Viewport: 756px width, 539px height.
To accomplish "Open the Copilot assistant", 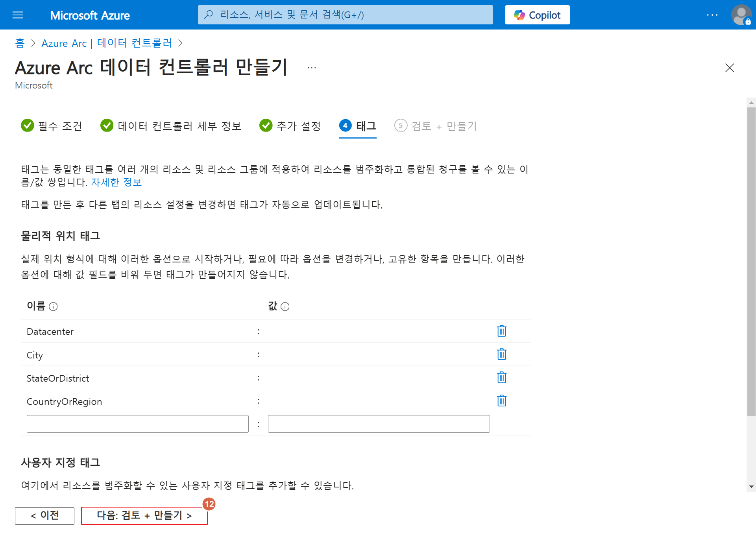I will pos(537,15).
